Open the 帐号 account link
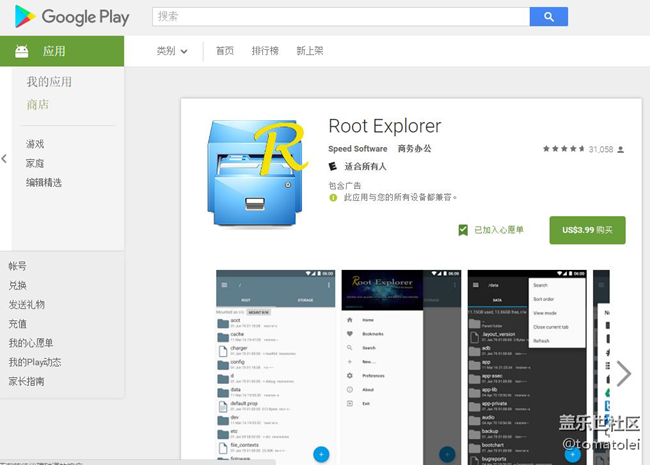The height and width of the screenshot is (465, 650). (x=17, y=266)
